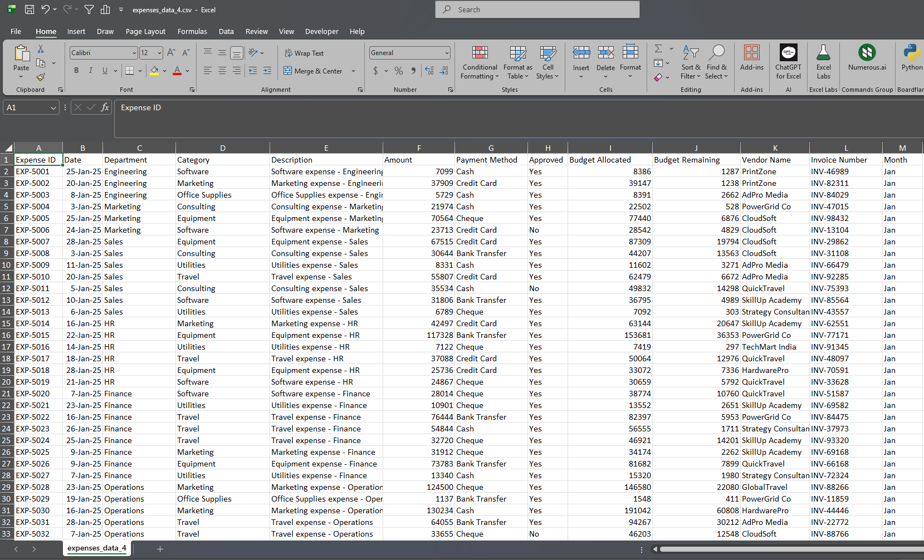Apply Comma Style number format
This screenshot has height=560, width=924.
(x=413, y=71)
